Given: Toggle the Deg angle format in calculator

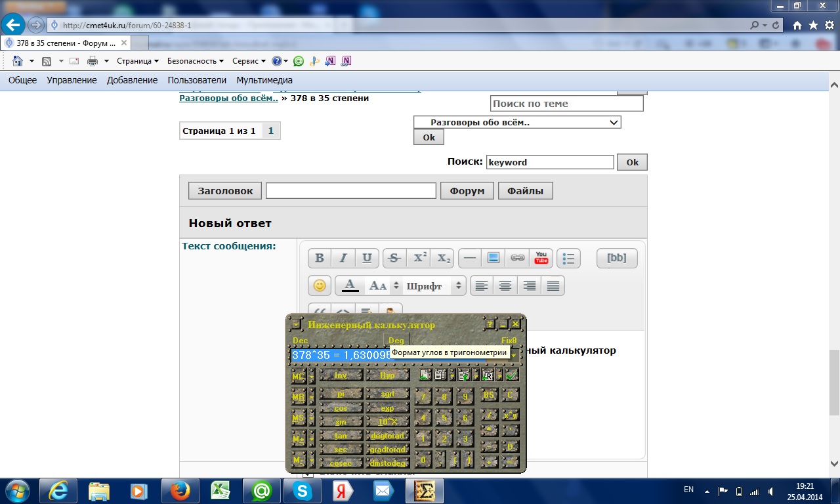Looking at the screenshot, I should coord(396,341).
